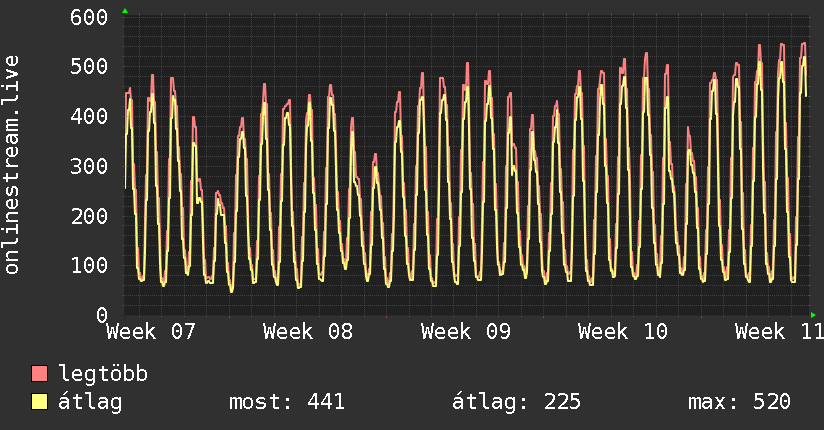Viewport: 824px width, 430px height.
Task: Click the Week 09 axis label
Action: point(466,332)
